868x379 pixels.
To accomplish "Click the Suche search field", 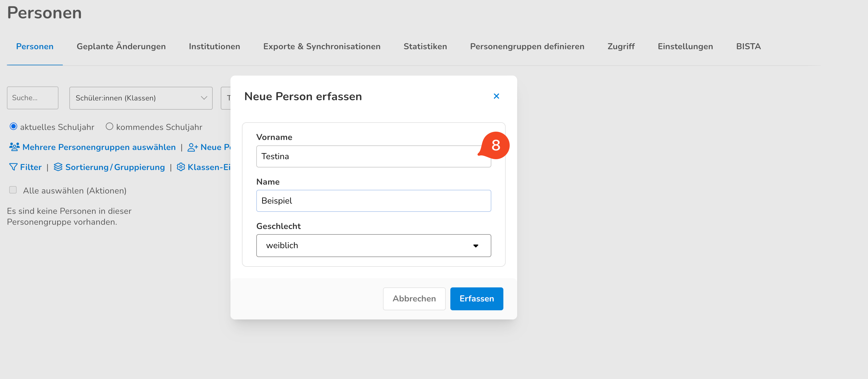I will click(x=32, y=98).
